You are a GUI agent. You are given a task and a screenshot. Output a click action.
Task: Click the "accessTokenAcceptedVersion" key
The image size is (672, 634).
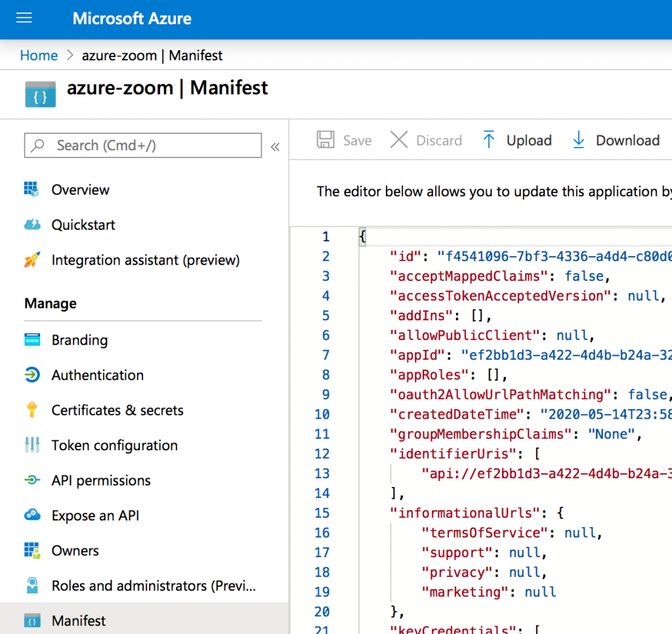500,296
